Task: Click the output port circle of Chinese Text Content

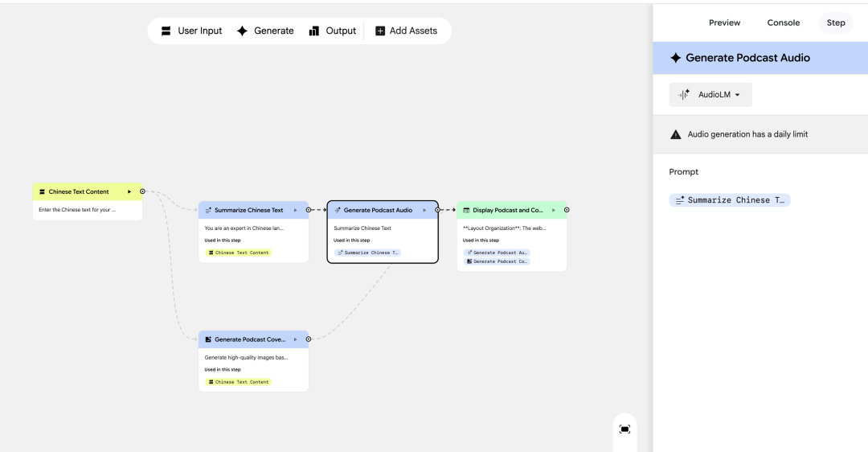Action: 142,191
